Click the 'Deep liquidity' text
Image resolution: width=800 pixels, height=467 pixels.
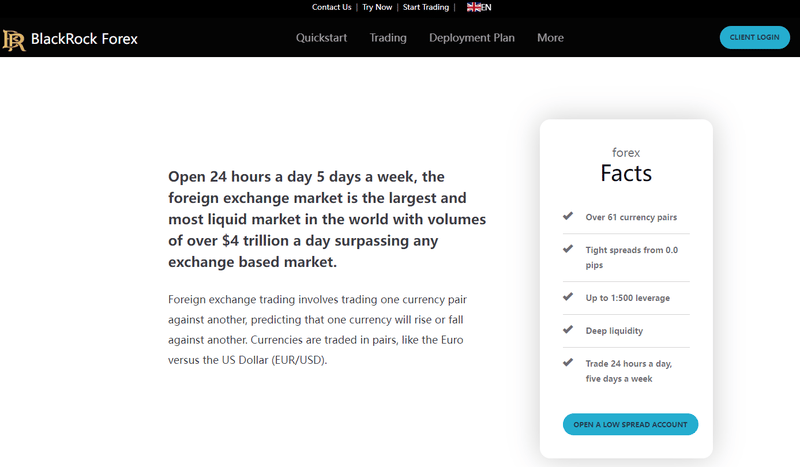614,331
